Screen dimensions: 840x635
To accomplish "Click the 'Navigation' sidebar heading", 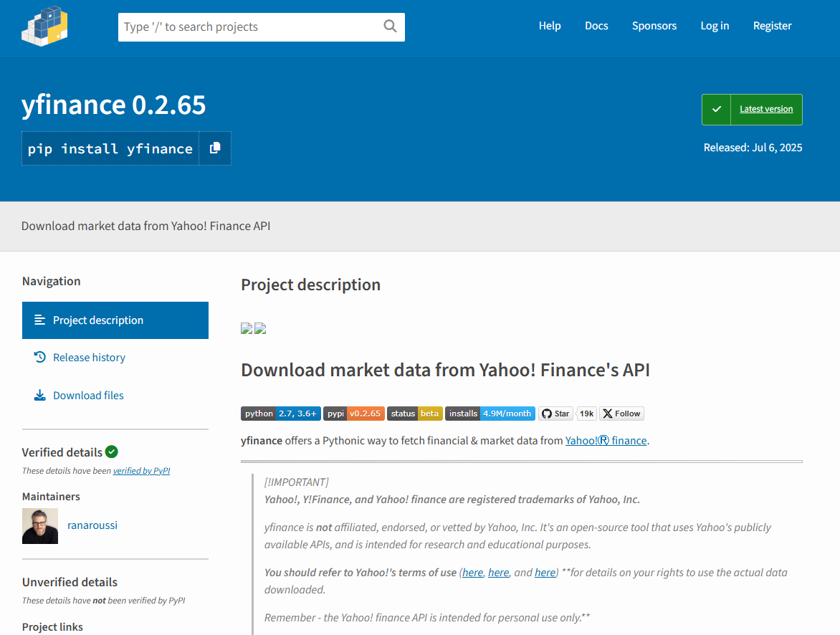I will pyautogui.click(x=52, y=281).
